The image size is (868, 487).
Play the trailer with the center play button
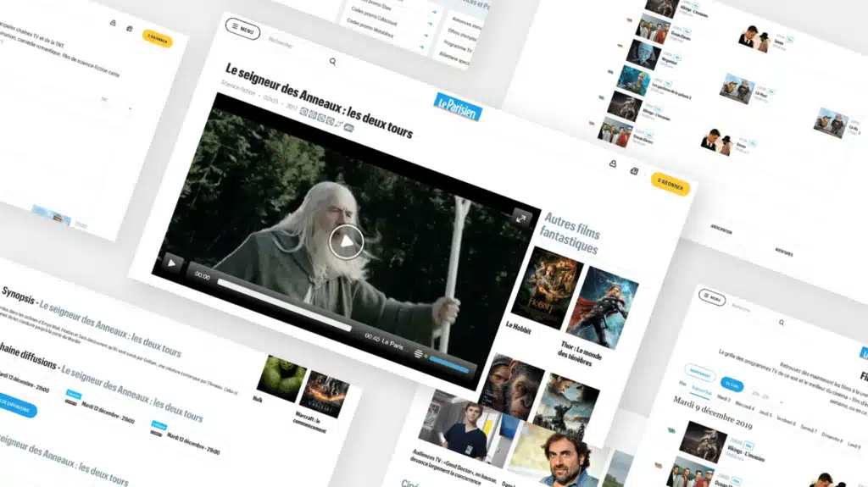[347, 242]
